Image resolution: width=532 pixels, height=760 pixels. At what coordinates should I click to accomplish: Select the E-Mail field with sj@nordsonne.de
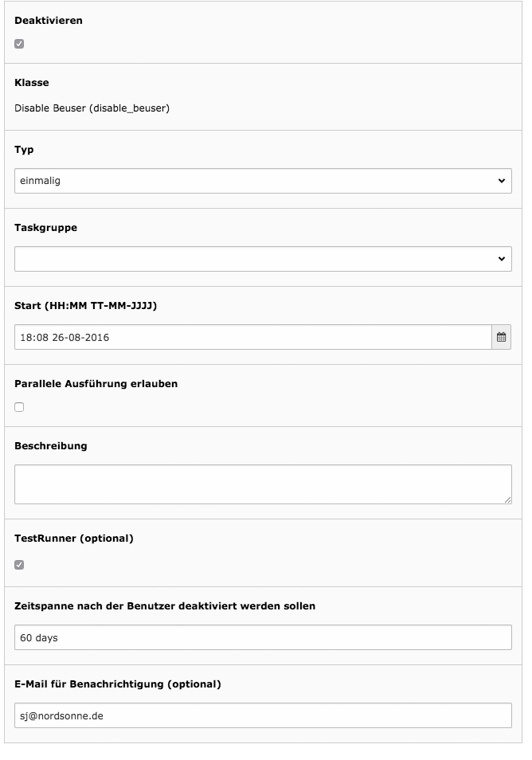tap(263, 715)
